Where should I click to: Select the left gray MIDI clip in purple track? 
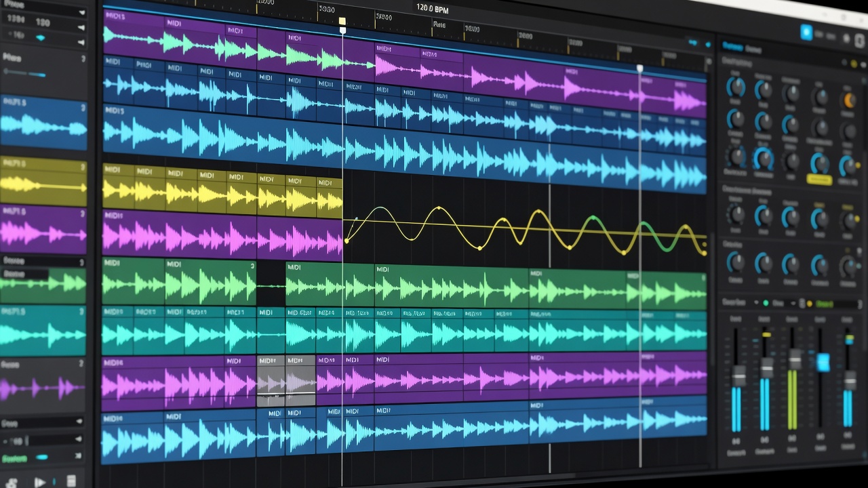[x=271, y=380]
